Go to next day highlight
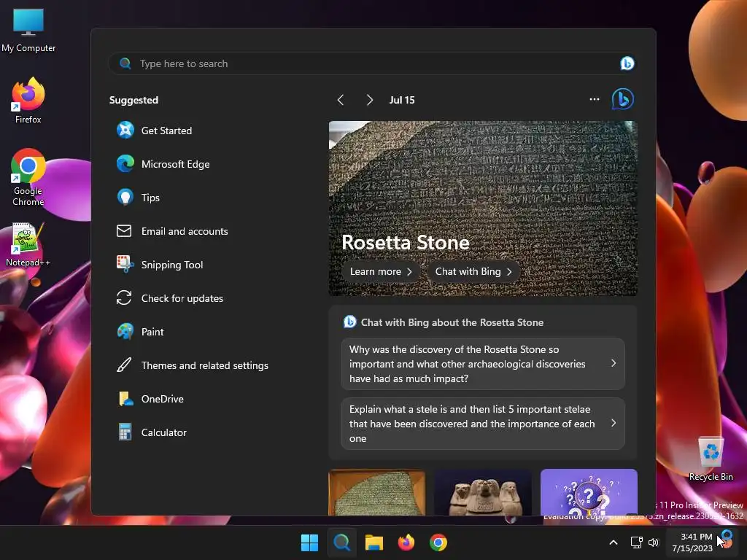This screenshot has width=747, height=560. (370, 99)
